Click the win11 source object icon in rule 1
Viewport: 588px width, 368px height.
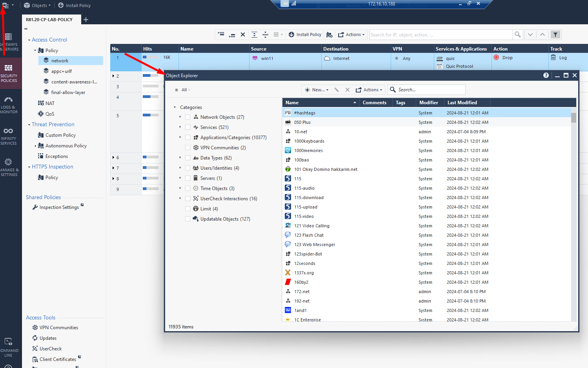pyautogui.click(x=255, y=58)
